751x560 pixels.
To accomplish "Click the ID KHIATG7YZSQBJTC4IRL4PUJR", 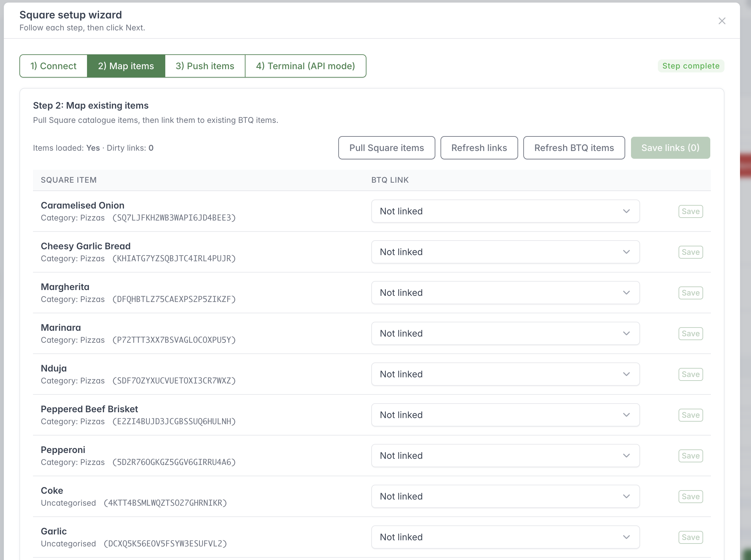I will [174, 259].
